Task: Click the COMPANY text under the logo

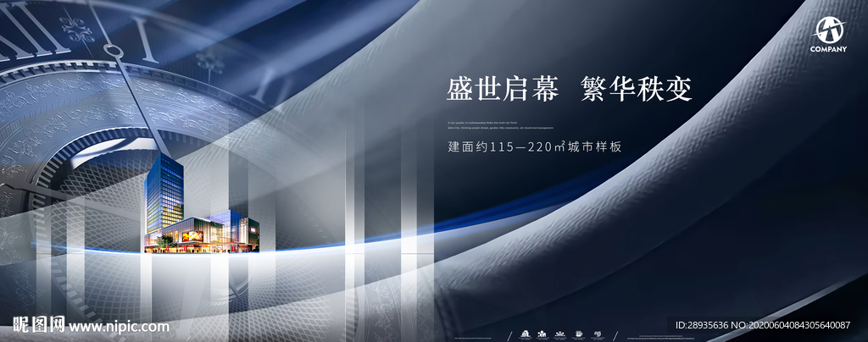Action: click(829, 49)
